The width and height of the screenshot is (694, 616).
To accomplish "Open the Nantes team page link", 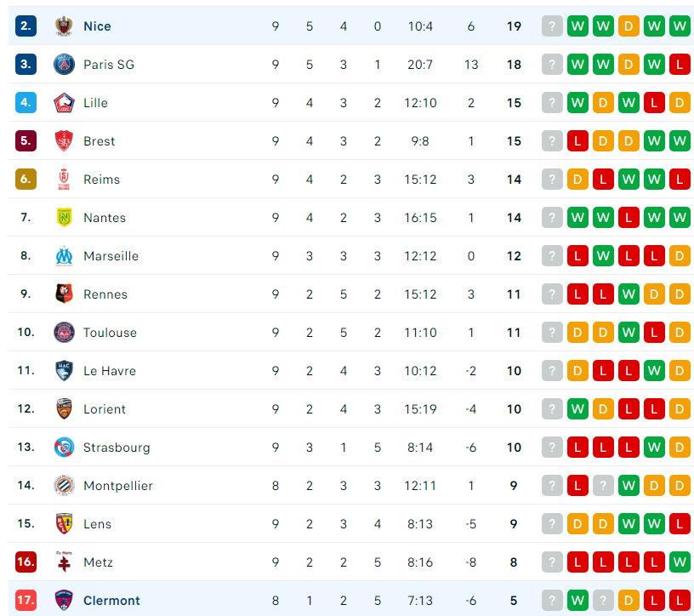I will (x=105, y=218).
